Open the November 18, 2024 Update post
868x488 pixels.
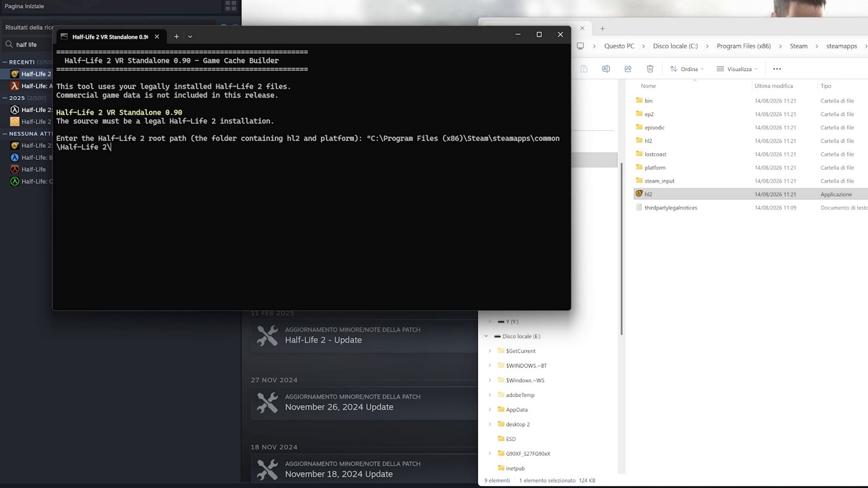click(x=339, y=474)
